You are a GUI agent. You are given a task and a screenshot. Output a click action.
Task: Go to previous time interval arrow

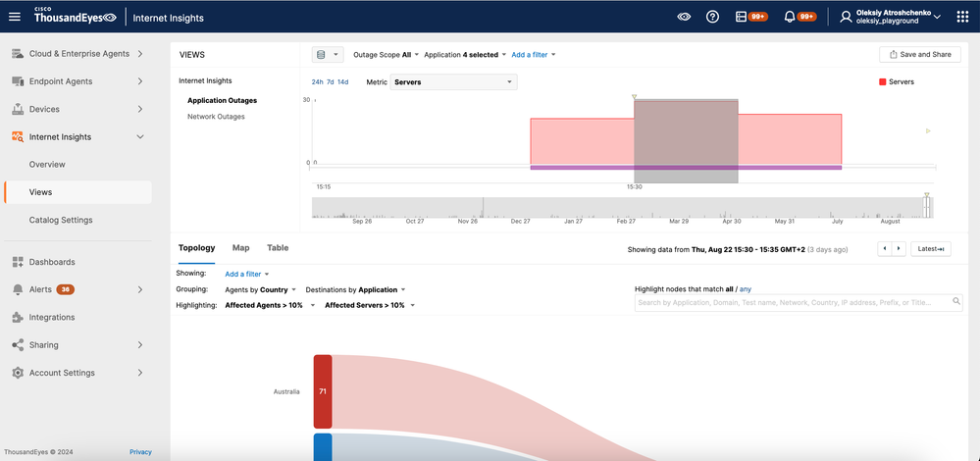tap(885, 248)
